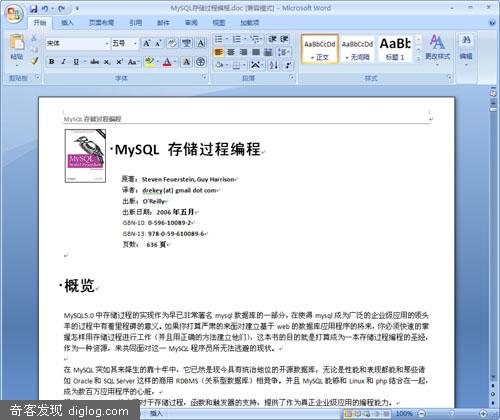Apply a character border
Image resolution: width=500 pixels, height=420 pixels.
coord(201,43)
